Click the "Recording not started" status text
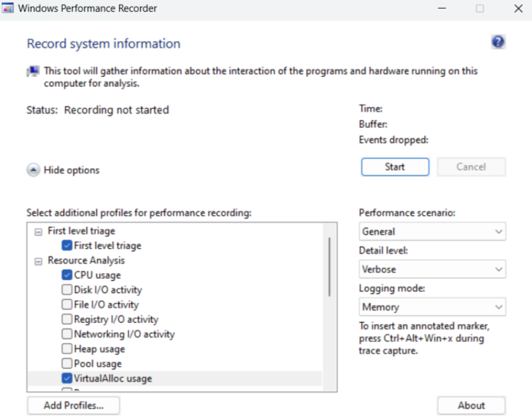The image size is (532, 420). tap(116, 110)
